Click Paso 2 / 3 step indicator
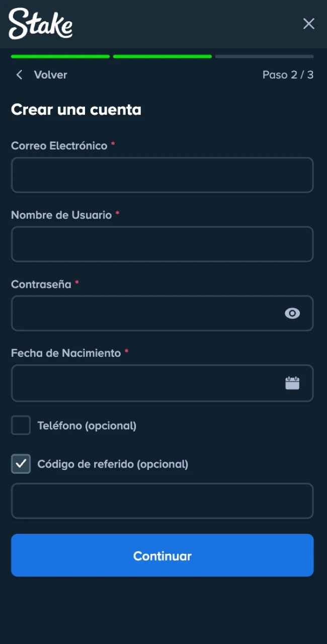This screenshot has height=644, width=327. point(288,74)
